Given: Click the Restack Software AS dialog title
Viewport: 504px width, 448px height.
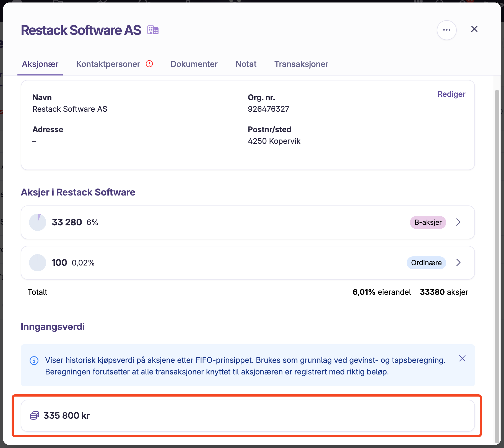Looking at the screenshot, I should tap(81, 30).
